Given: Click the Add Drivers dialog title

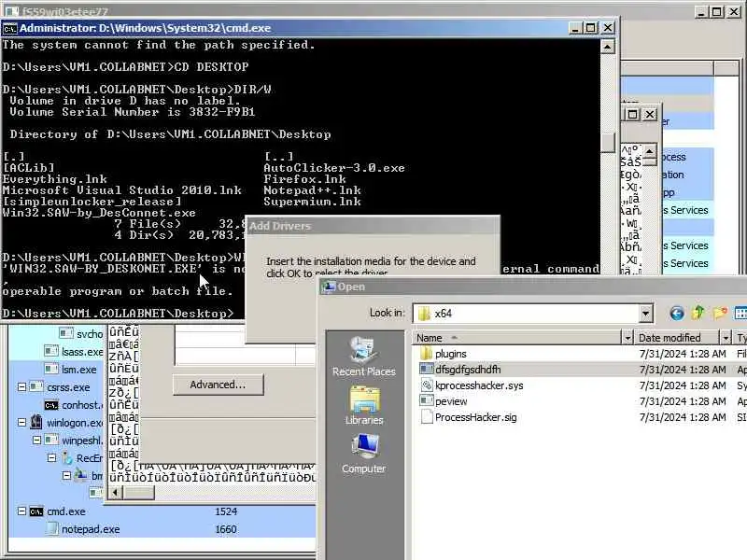Looking at the screenshot, I should 279,226.
